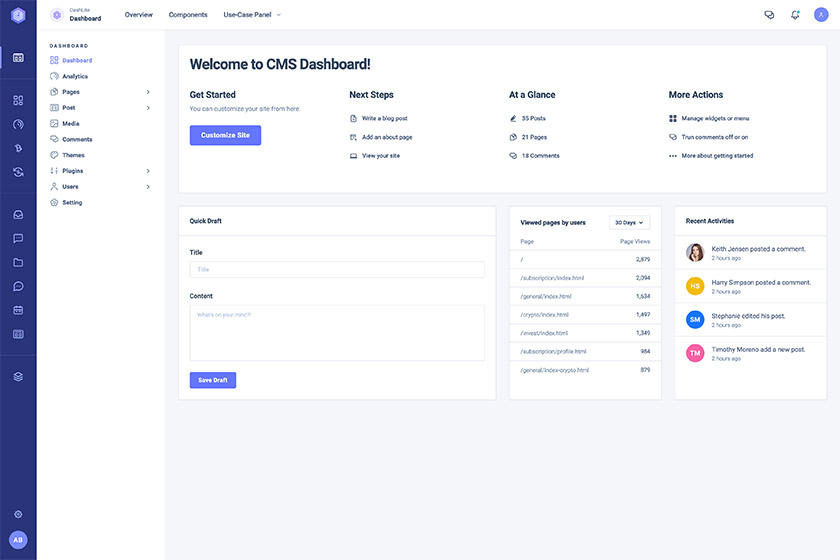Open the notifications bell icon
The image size is (840, 560).
pos(795,15)
